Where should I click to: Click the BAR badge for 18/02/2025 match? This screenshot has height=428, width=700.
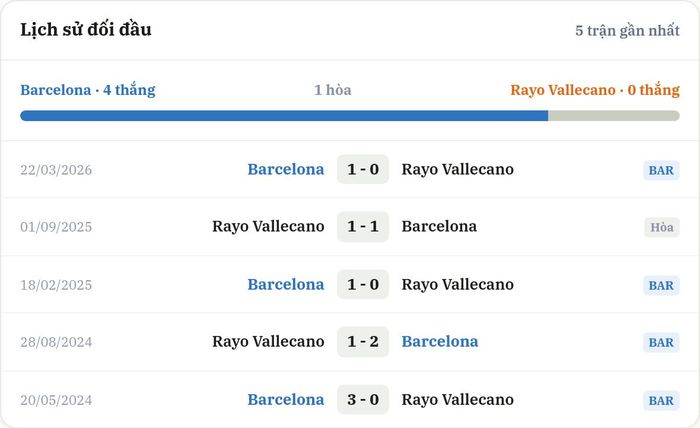(661, 285)
